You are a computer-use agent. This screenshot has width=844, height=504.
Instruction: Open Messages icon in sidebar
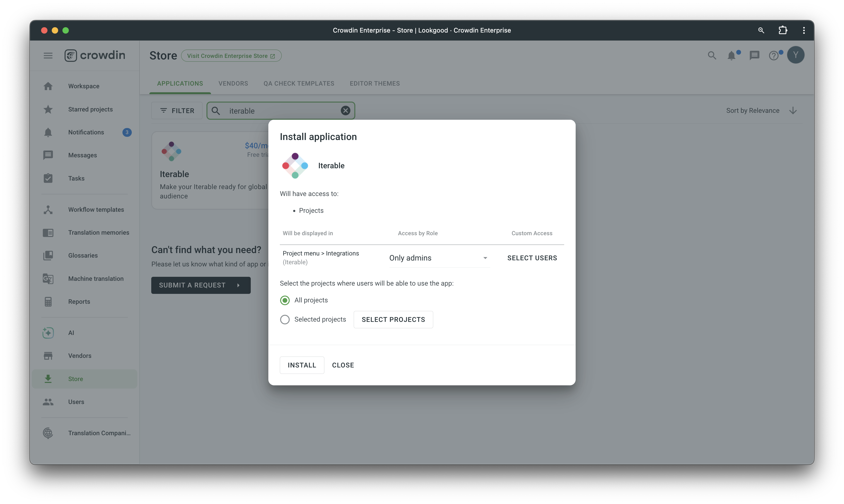48,155
